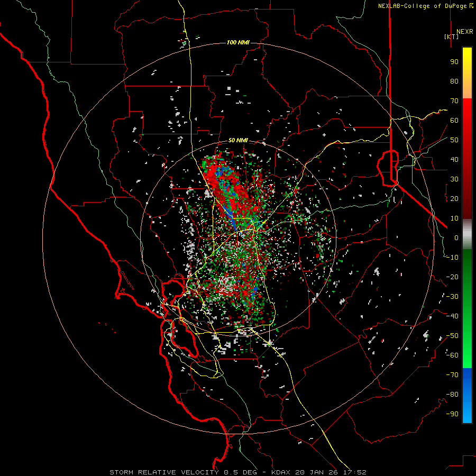The height and width of the screenshot is (476, 476).
Task: Click the 0.5 DEG elevation angle text
Action: tap(241, 472)
